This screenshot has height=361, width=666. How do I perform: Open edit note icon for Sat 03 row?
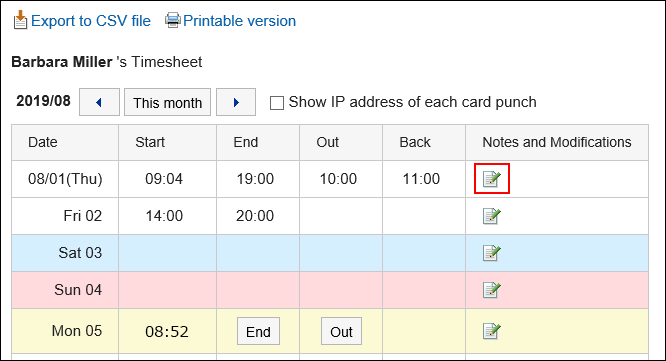tap(491, 253)
